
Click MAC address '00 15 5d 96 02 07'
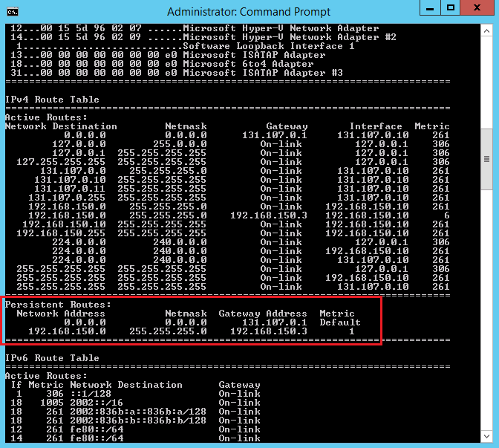(x=91, y=28)
